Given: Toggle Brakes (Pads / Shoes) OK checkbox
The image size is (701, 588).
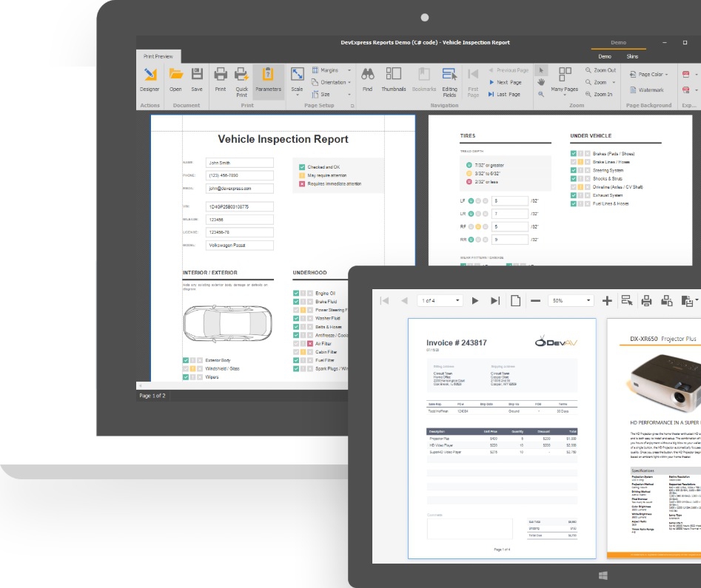Looking at the screenshot, I should click(x=573, y=153).
